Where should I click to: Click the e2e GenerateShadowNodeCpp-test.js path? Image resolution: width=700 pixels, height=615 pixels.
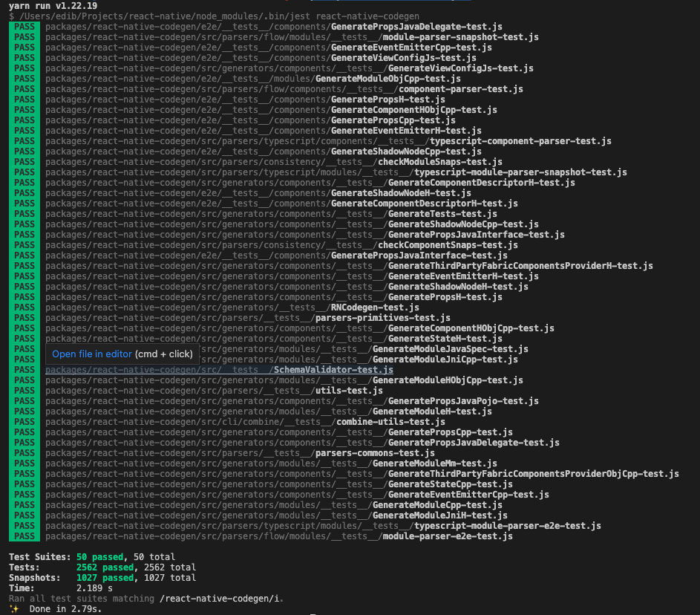point(264,152)
